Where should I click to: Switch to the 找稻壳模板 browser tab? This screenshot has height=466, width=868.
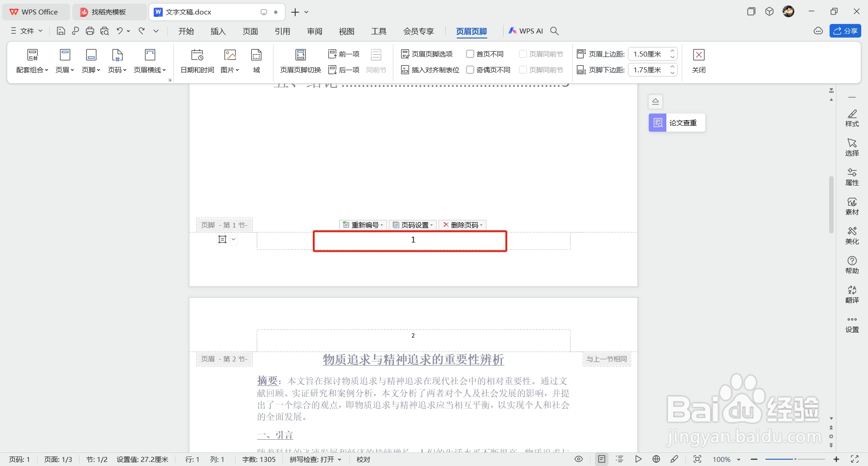click(109, 12)
